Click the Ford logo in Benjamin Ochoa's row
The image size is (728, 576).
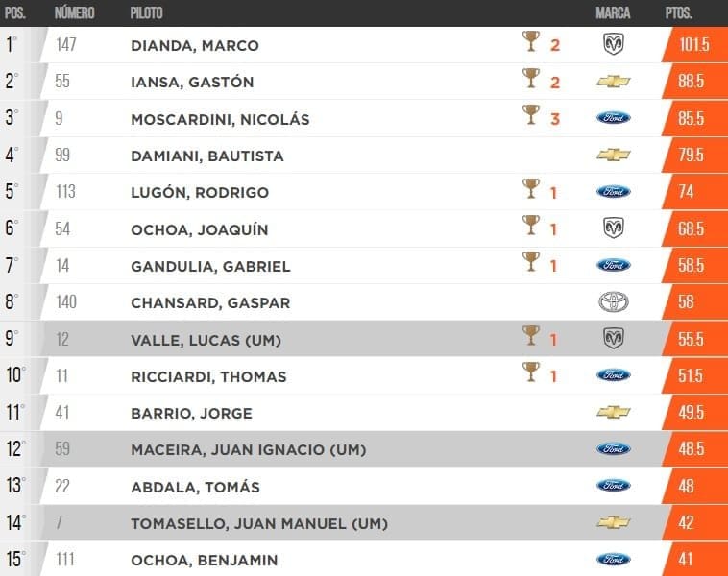click(614, 560)
